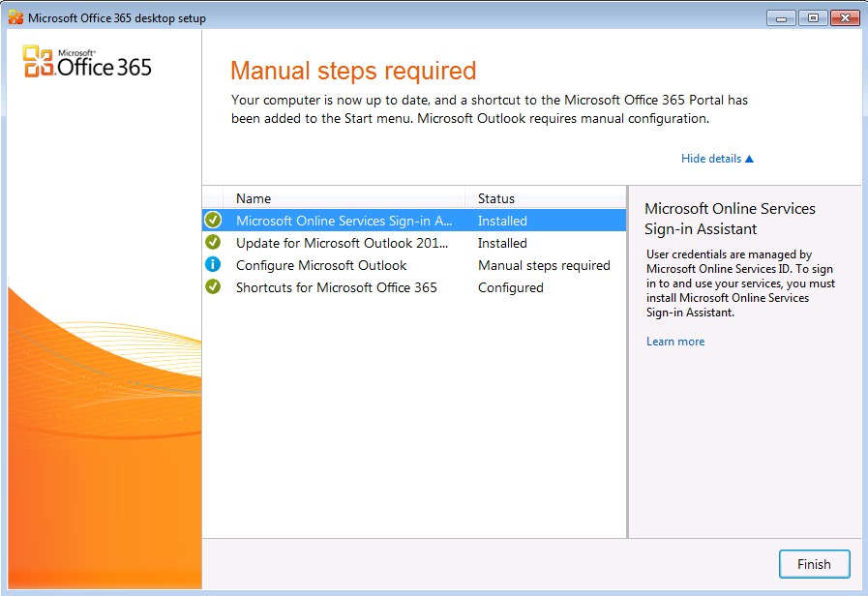Select the Shortcuts for Microsoft Office 365 item
The height and width of the screenshot is (596, 868).
pos(336,287)
